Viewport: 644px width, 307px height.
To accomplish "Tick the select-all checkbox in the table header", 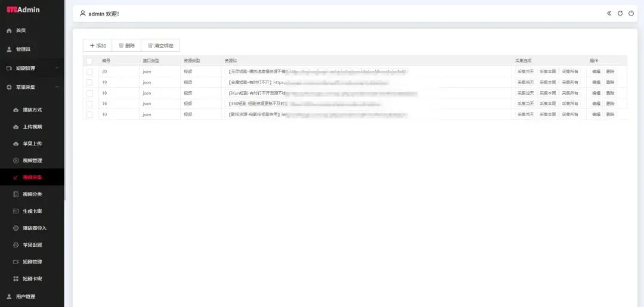I will coord(89,61).
